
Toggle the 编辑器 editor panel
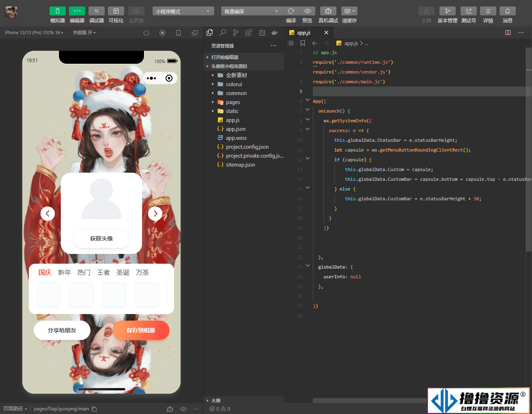coord(77,11)
